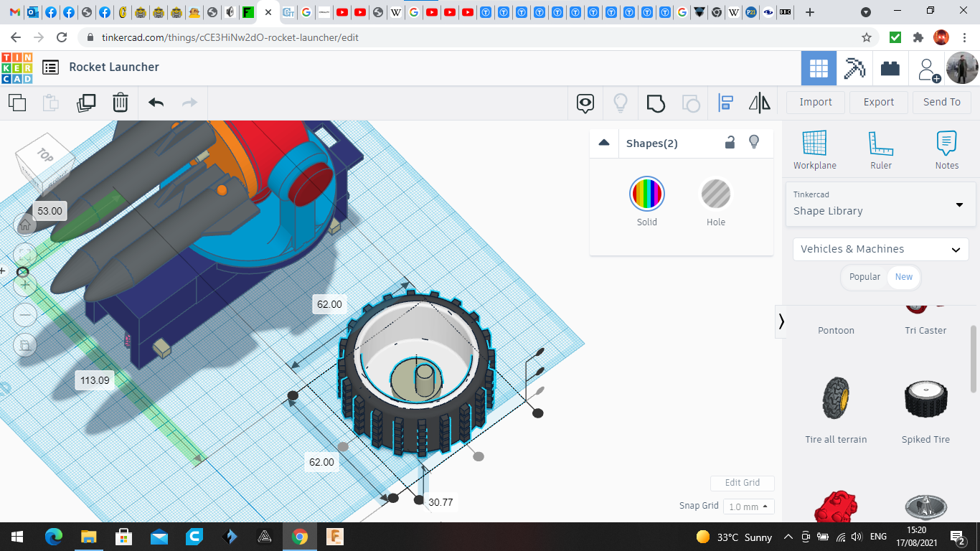This screenshot has height=551, width=980.
Task: Click the Show all lightbulb in toolbar
Action: [x=621, y=103]
